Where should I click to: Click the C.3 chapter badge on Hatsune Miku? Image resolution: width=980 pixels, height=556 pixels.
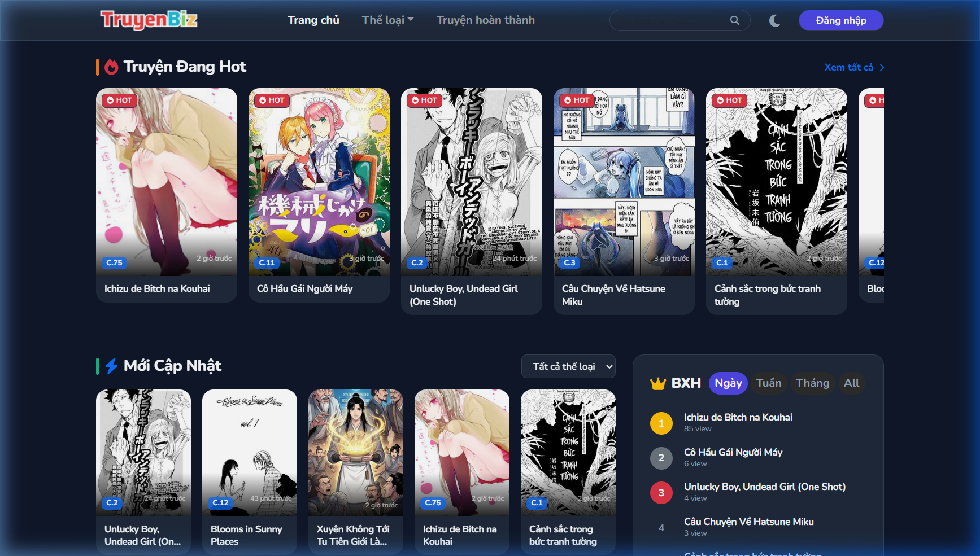coord(569,262)
